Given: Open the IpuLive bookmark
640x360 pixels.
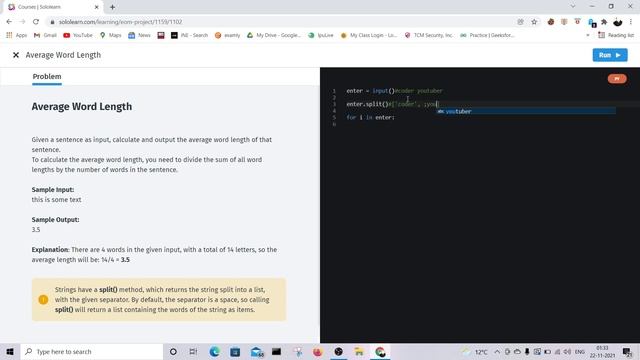Looking at the screenshot, I should pos(321,36).
